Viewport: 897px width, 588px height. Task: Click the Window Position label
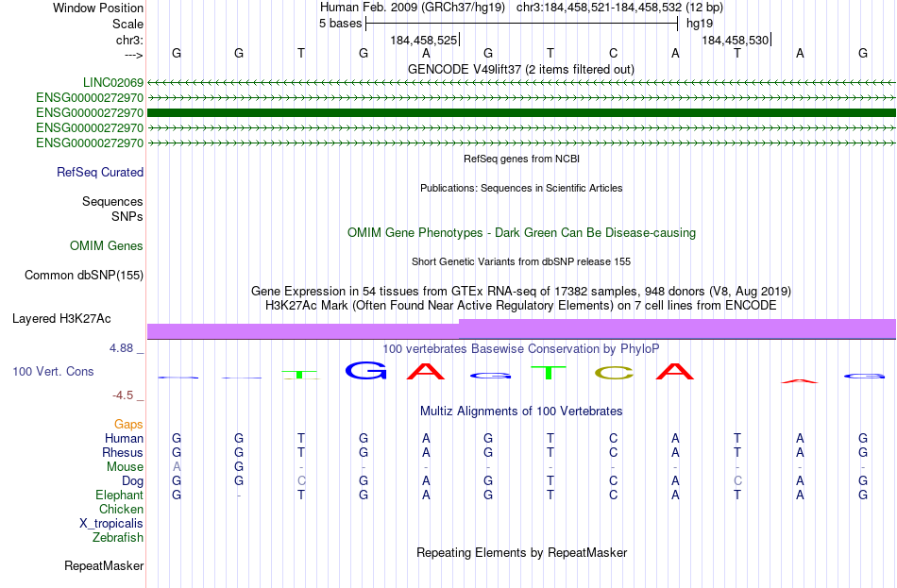98,8
